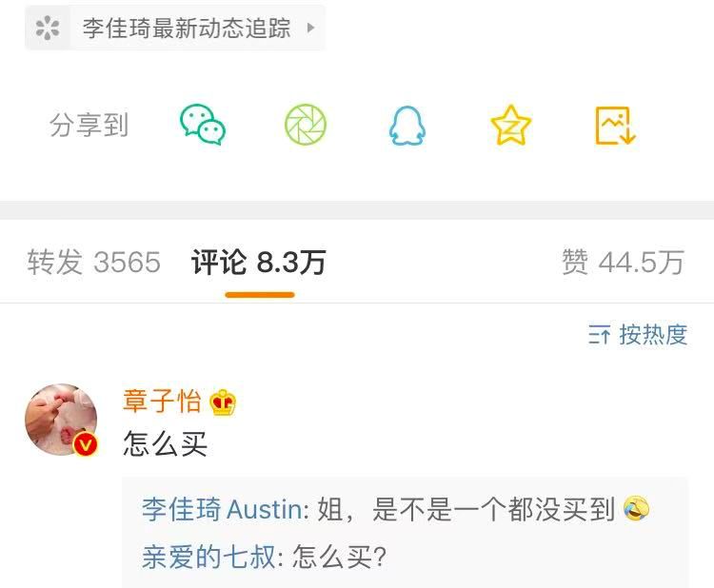714x588 pixels.
Task: Select the 评论 8.3万 tab
Action: click(259, 263)
